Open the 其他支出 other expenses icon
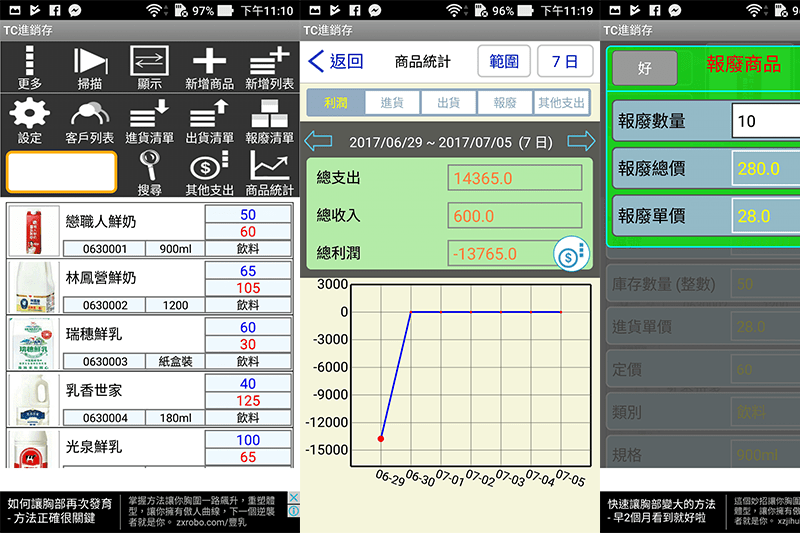 click(x=209, y=173)
